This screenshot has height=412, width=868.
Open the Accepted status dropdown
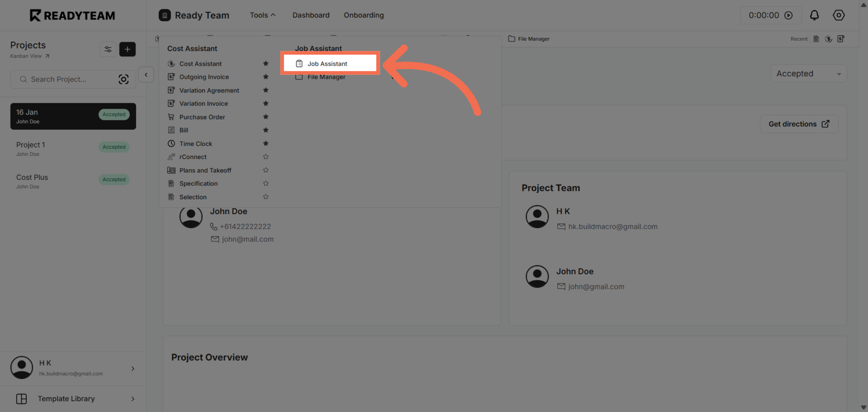pos(808,73)
